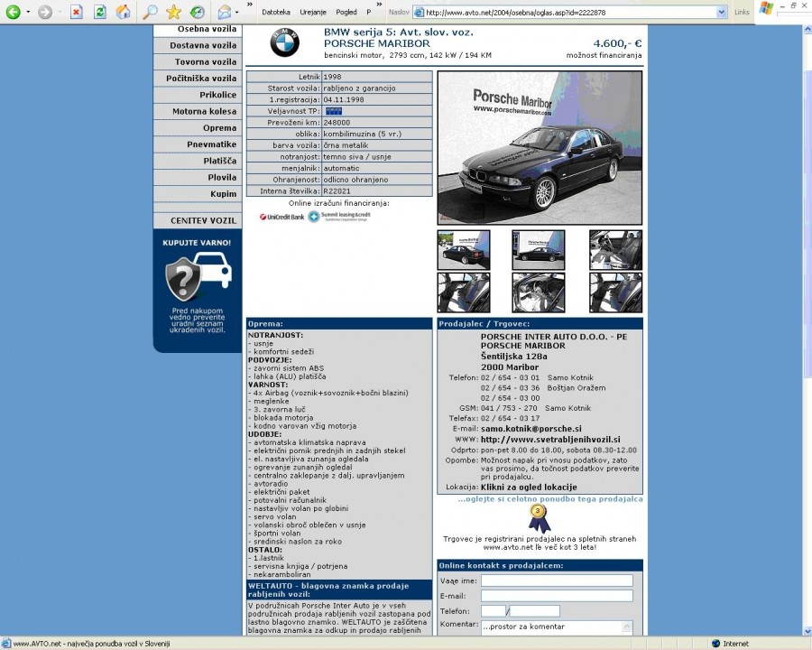Click the Veljavnost TP highlighted value
Screen dimensions: 812x650
[x=334, y=111]
